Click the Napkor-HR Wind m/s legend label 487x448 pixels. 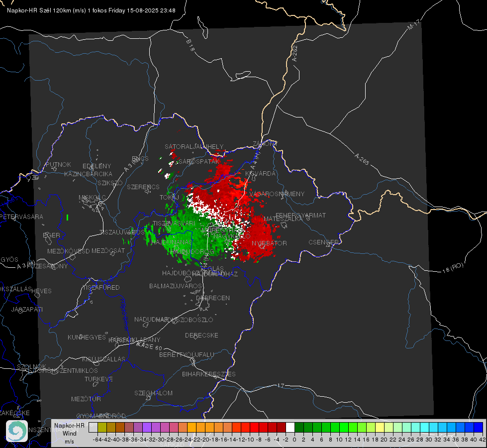coord(69,434)
